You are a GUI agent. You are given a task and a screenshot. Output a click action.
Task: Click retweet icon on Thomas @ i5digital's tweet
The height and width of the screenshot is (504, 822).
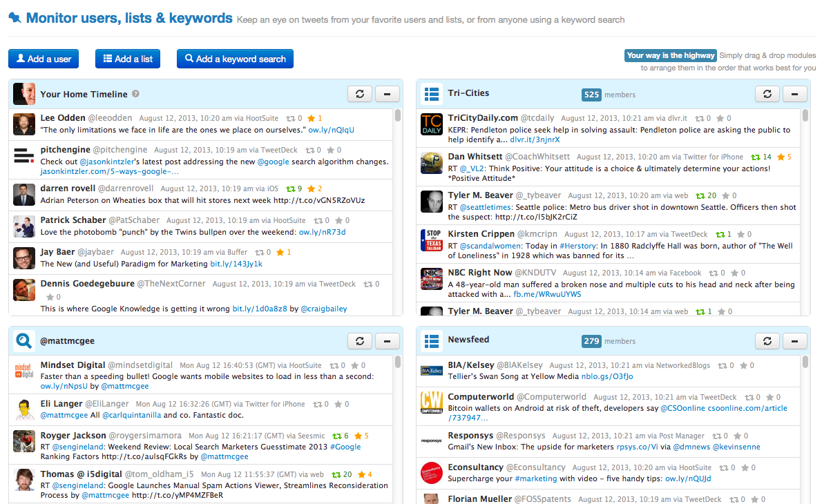336,475
